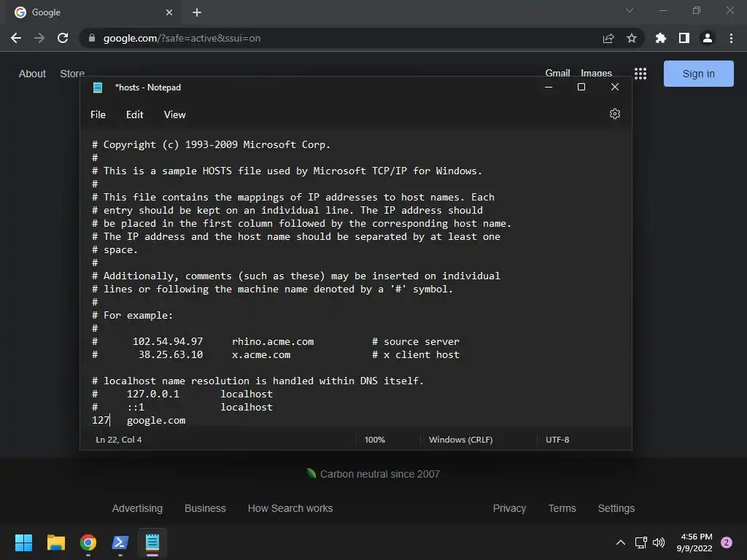
Task: Open the View menu in Notepad
Action: click(x=175, y=114)
